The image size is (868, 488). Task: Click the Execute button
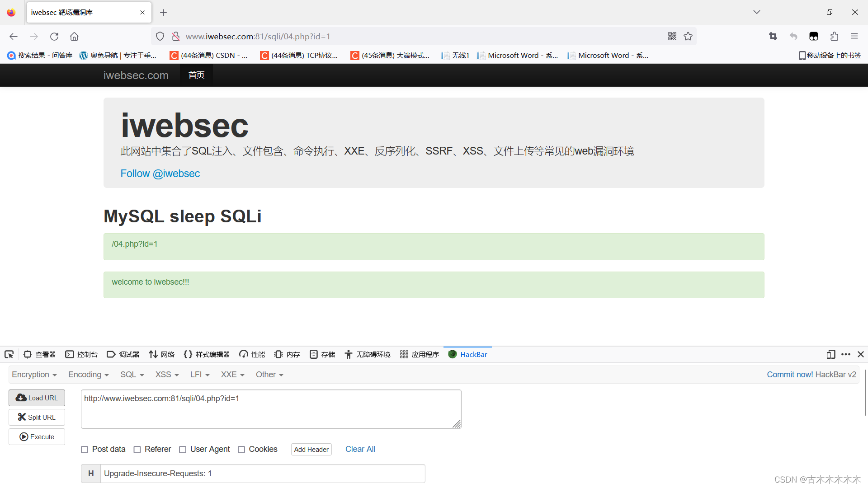tap(37, 436)
